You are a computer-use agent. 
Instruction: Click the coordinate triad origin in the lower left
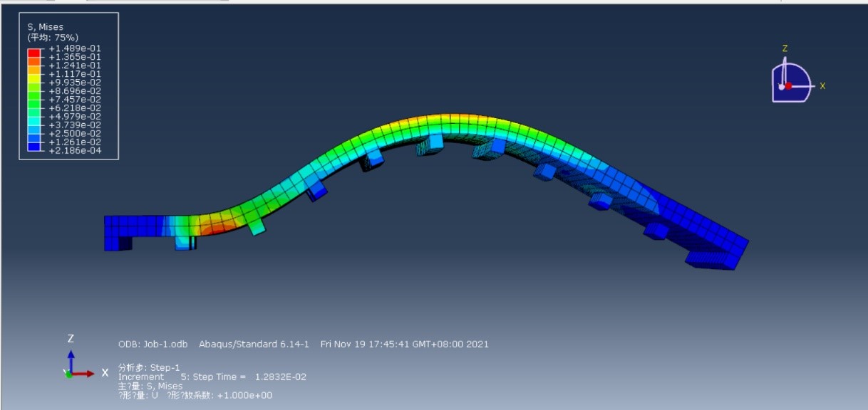point(69,374)
